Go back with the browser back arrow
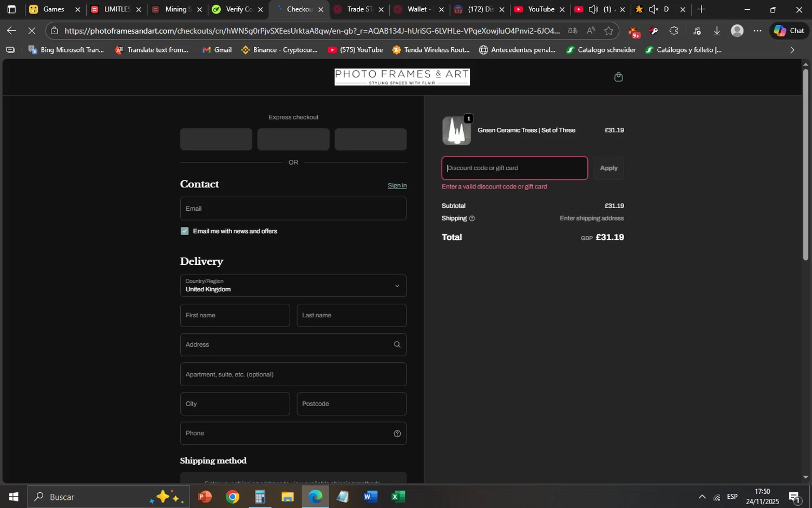 point(11,31)
